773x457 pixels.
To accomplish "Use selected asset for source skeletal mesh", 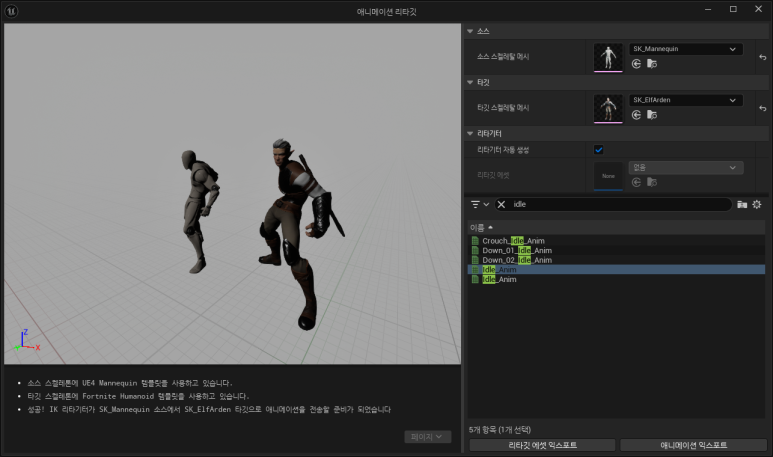I will [636, 64].
